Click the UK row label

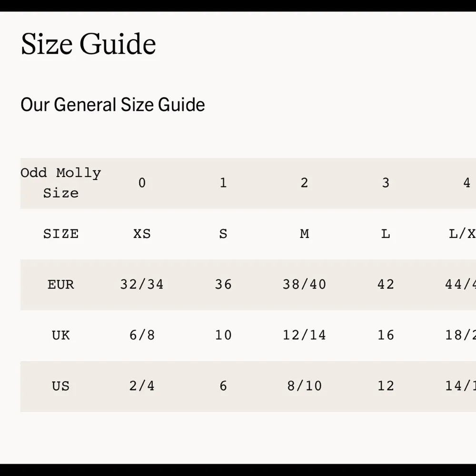[61, 335]
